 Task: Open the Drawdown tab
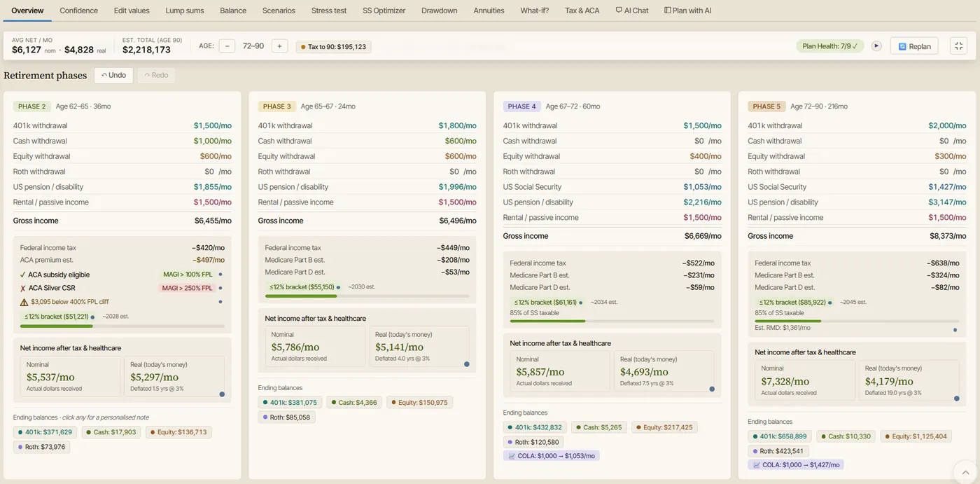[x=440, y=11]
